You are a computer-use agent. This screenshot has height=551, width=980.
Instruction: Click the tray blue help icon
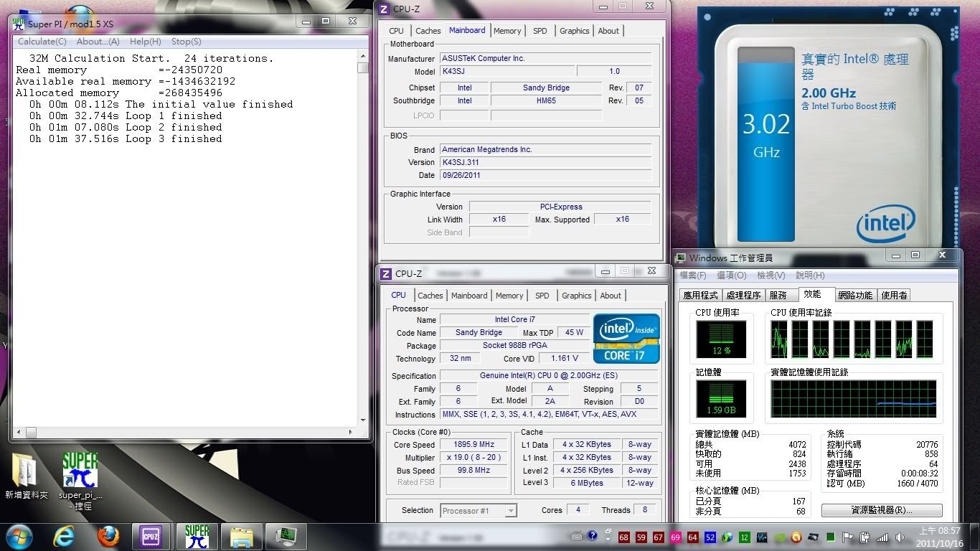[593, 536]
